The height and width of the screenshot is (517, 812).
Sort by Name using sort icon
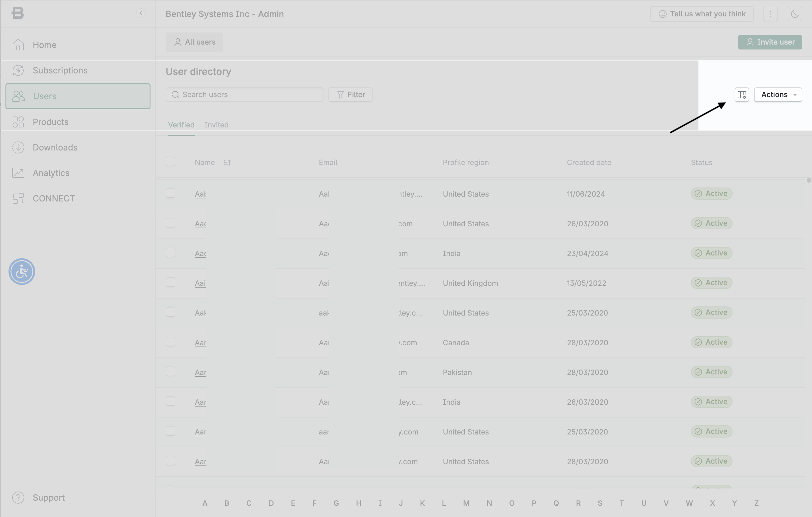tap(227, 163)
